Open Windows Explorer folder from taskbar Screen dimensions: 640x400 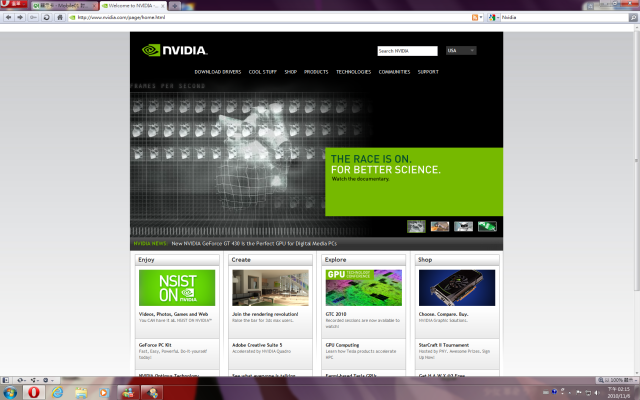[81, 393]
